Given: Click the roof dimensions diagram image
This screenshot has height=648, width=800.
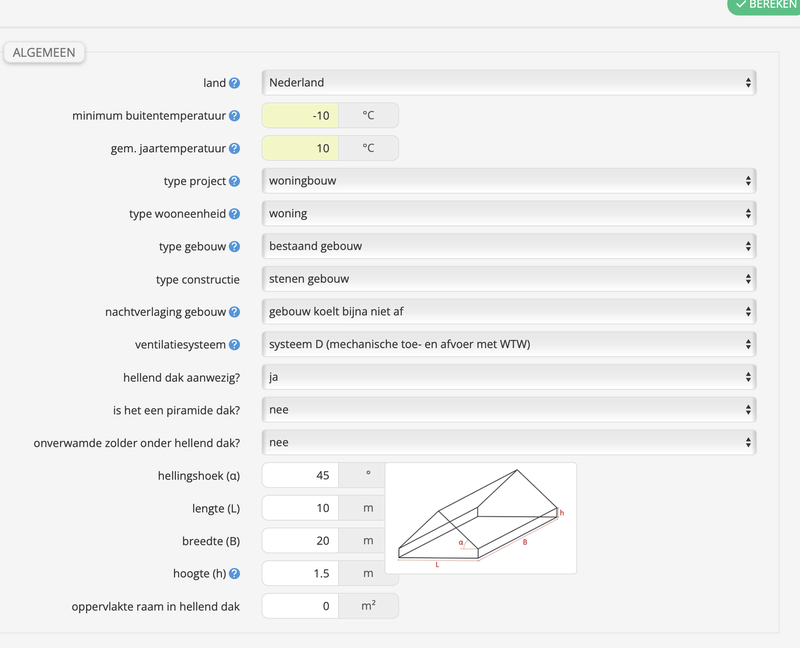Looking at the screenshot, I should click(x=480, y=518).
